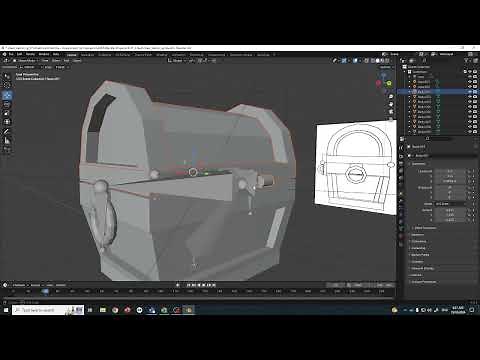Select the Scale tool
The image size is (480, 360).
coord(7,113)
